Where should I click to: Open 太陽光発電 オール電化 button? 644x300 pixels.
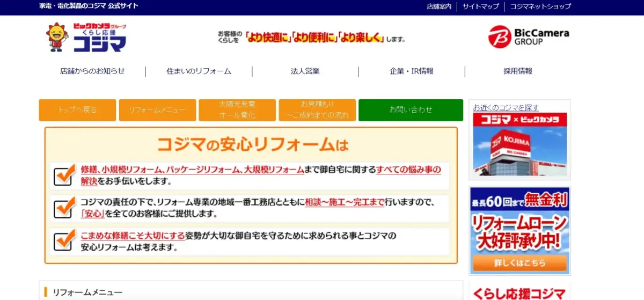tap(237, 110)
